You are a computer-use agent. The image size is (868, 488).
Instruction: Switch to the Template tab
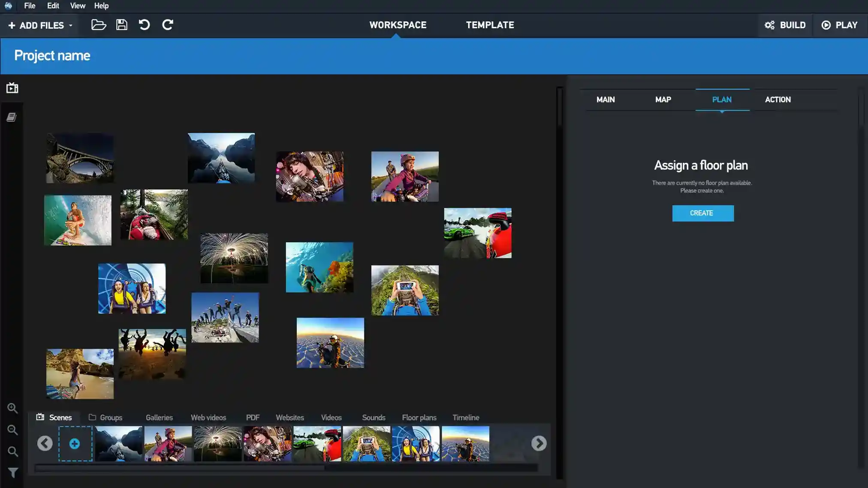[490, 25]
